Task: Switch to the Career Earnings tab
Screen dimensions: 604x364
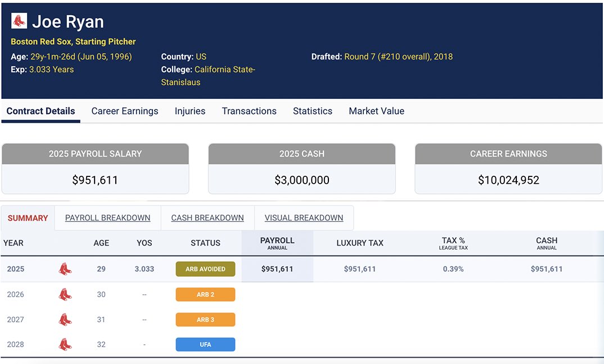Action: point(125,111)
